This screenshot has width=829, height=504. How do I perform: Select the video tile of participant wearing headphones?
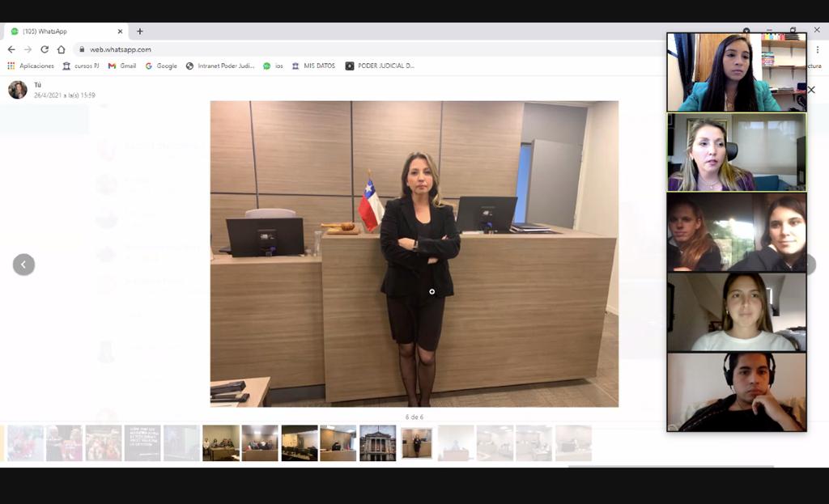pos(737,392)
